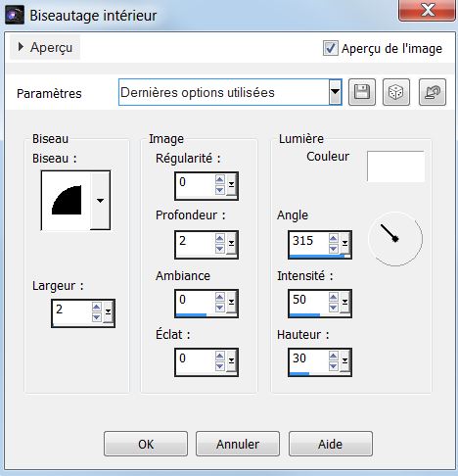Click the Aide button
Viewport: 458px width, 476px height.
(331, 444)
